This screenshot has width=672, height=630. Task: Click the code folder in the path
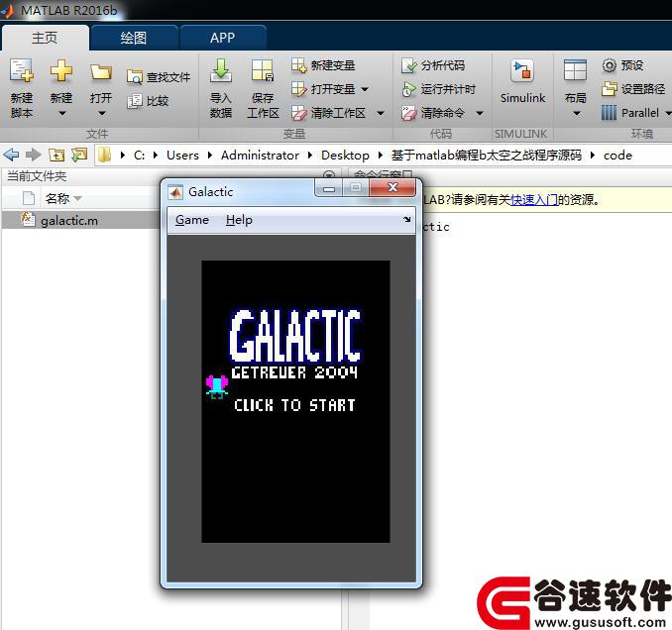pos(617,156)
